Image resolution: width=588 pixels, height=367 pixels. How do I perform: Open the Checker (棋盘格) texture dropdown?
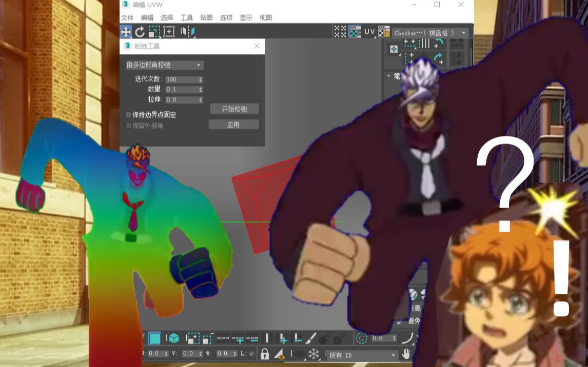430,33
